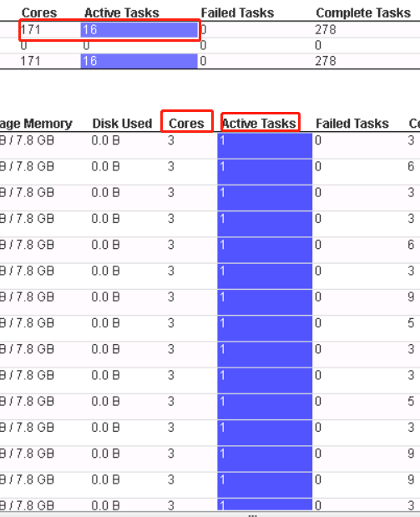Select 278 complete tasks in top summary row
420x517 pixels.
click(x=326, y=30)
